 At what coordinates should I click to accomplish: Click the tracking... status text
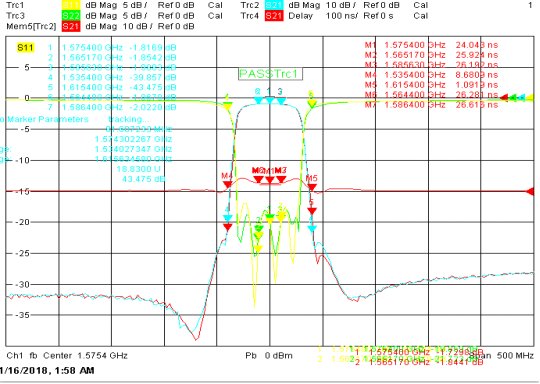click(x=129, y=119)
